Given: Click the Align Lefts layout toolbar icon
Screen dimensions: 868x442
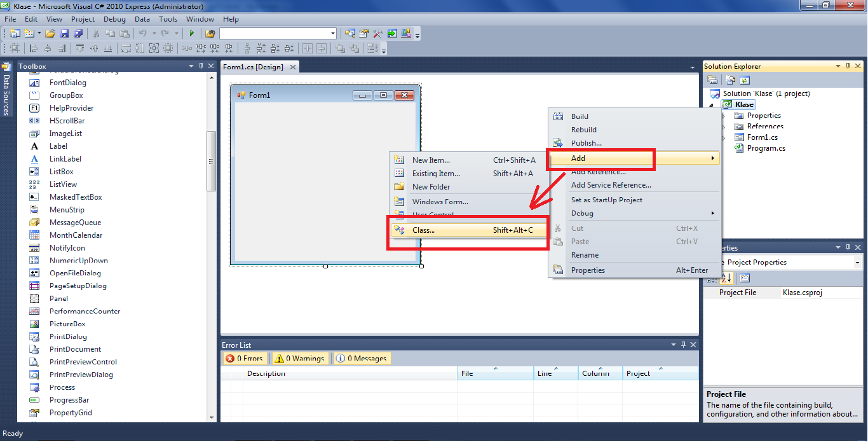Looking at the screenshot, I should tap(34, 48).
